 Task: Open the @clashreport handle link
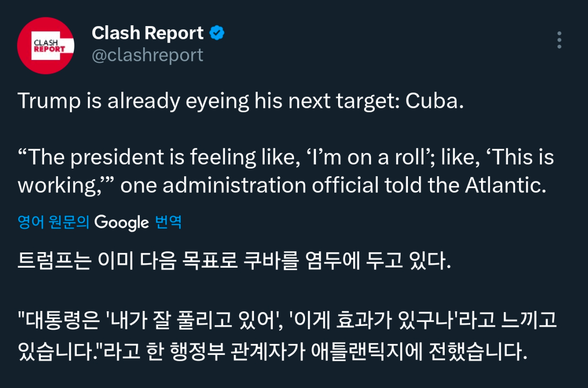point(147,55)
